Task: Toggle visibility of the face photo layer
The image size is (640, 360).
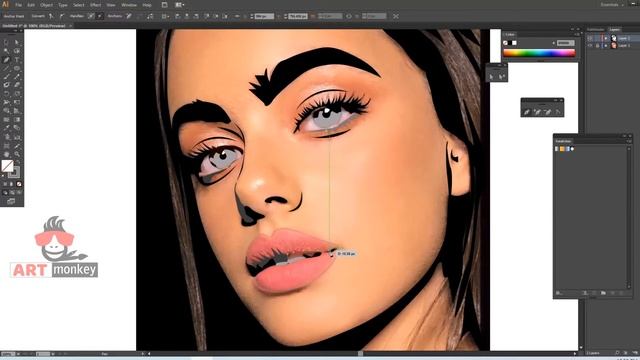Action: click(x=589, y=46)
